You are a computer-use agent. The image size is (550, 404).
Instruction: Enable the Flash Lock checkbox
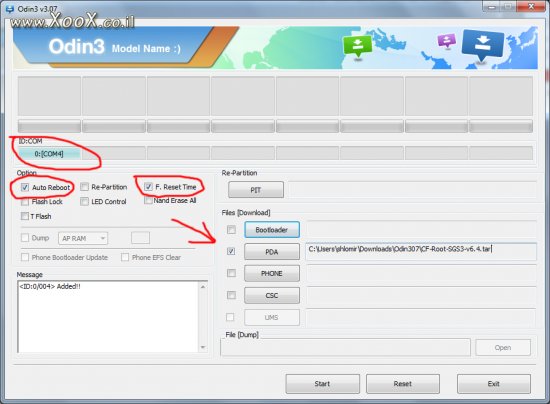point(25,202)
